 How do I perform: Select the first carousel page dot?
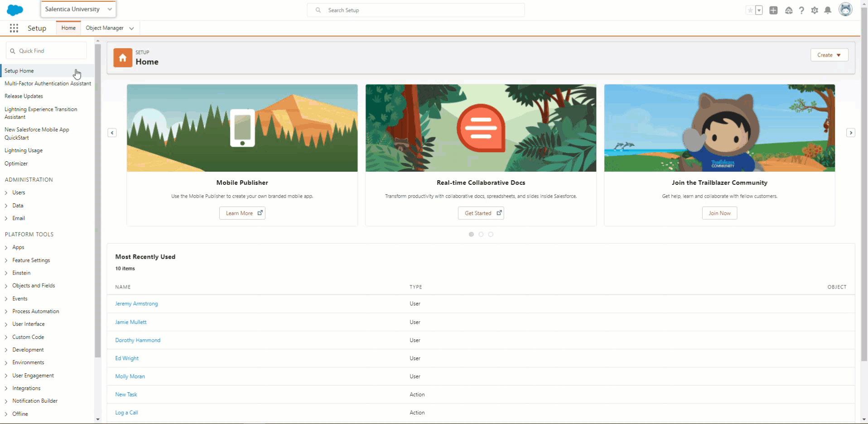coord(471,234)
